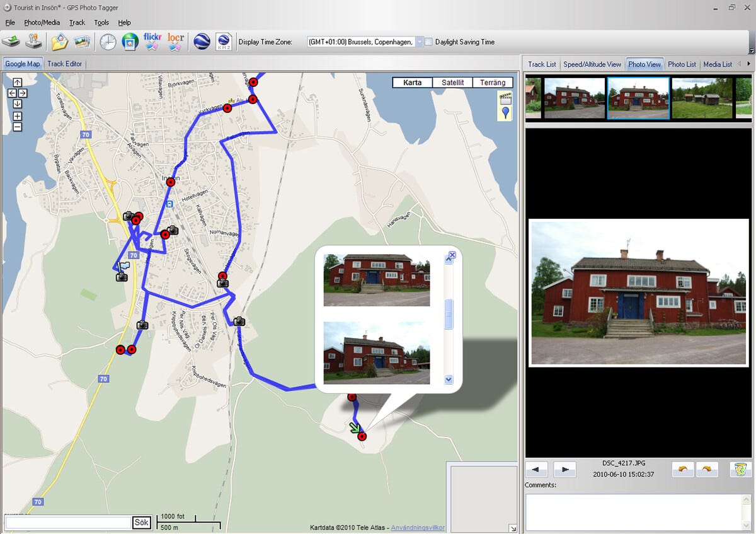Enable Daylight Saving Time checkbox
The height and width of the screenshot is (534, 756).
[x=429, y=42]
